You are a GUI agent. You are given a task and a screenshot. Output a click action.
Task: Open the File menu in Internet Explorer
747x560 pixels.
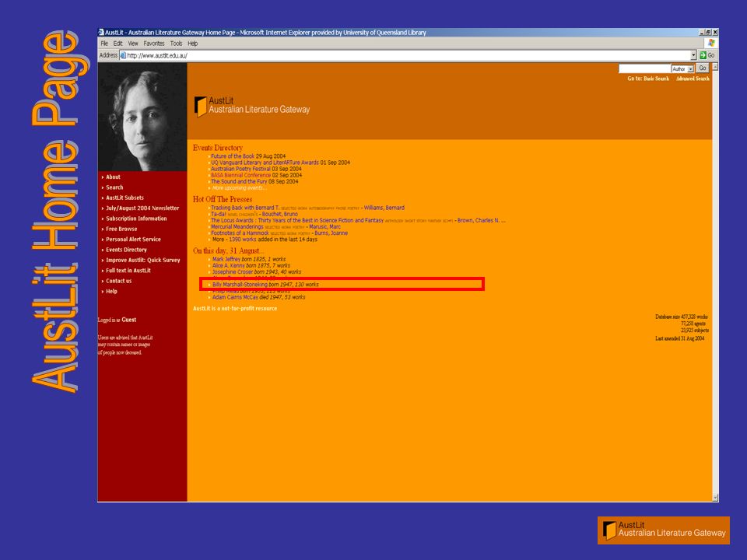click(104, 44)
